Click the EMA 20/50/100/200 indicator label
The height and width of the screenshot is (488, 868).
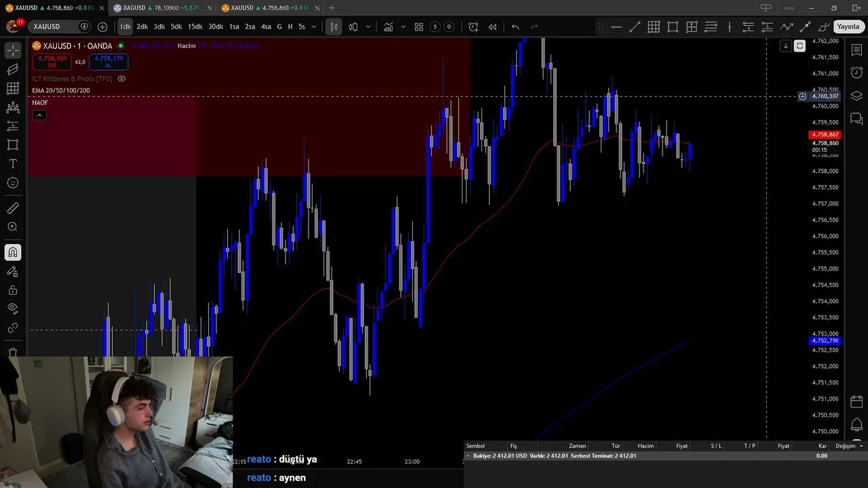point(61,90)
